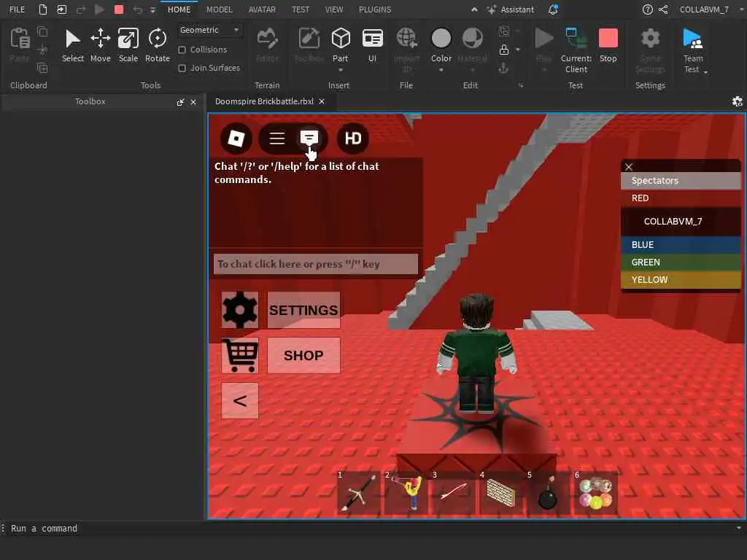Open the Roblox logo menu in game

click(236, 138)
